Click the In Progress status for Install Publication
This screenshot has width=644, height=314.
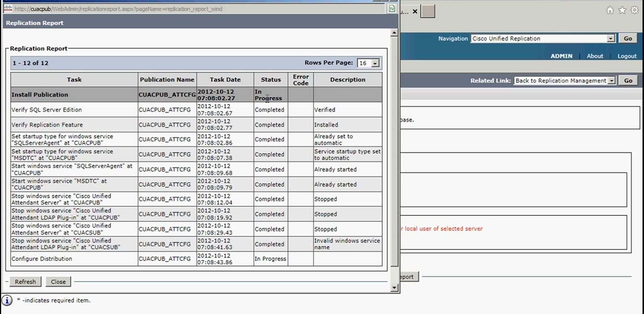click(271, 95)
